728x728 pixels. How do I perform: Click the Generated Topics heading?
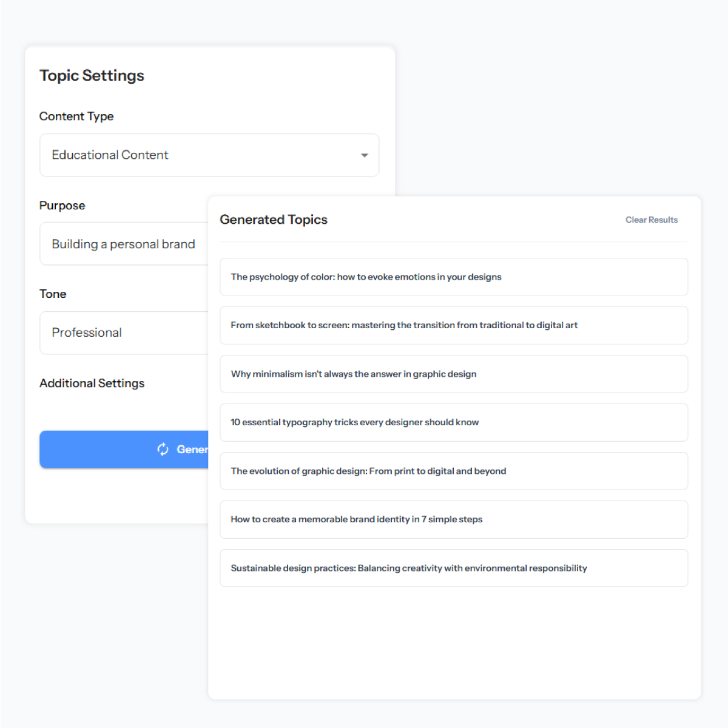pos(274,220)
